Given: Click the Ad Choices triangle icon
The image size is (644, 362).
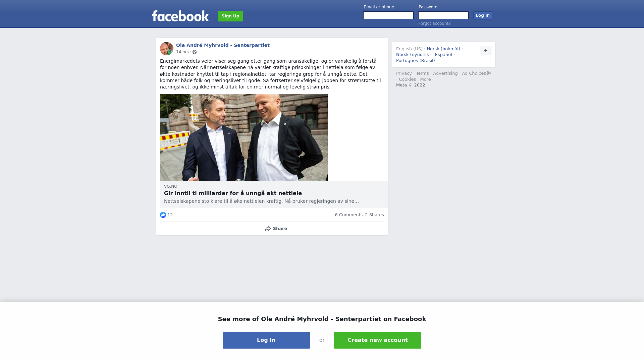Looking at the screenshot, I should tap(489, 73).
